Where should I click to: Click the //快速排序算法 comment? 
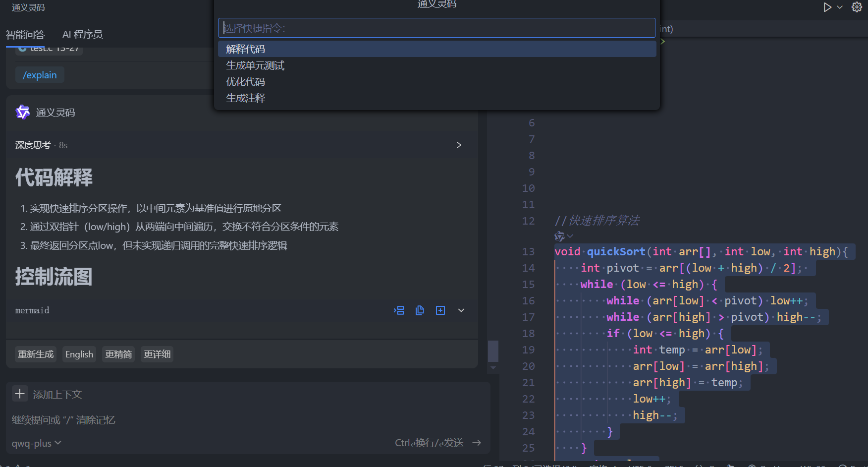pyautogui.click(x=597, y=221)
